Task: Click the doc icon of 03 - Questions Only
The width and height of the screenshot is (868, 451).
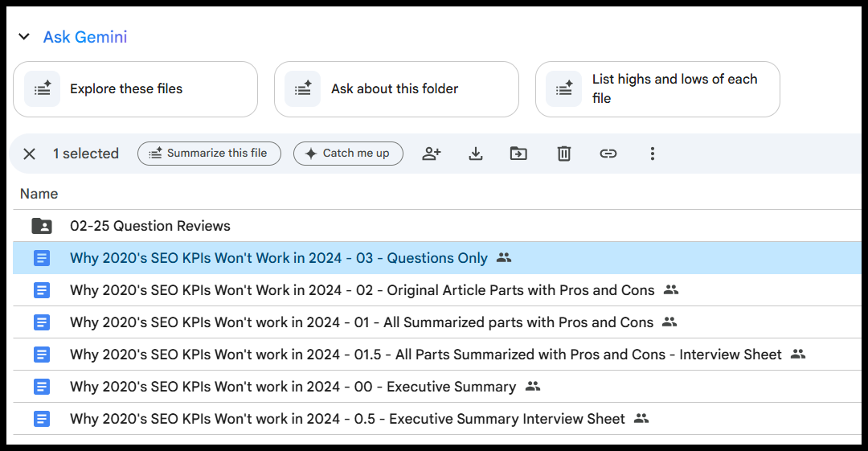Action: point(42,258)
